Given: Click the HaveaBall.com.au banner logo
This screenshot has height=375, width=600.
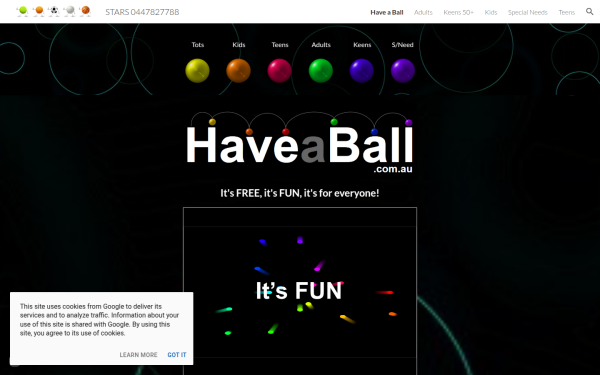Looking at the screenshot, I should [300, 142].
